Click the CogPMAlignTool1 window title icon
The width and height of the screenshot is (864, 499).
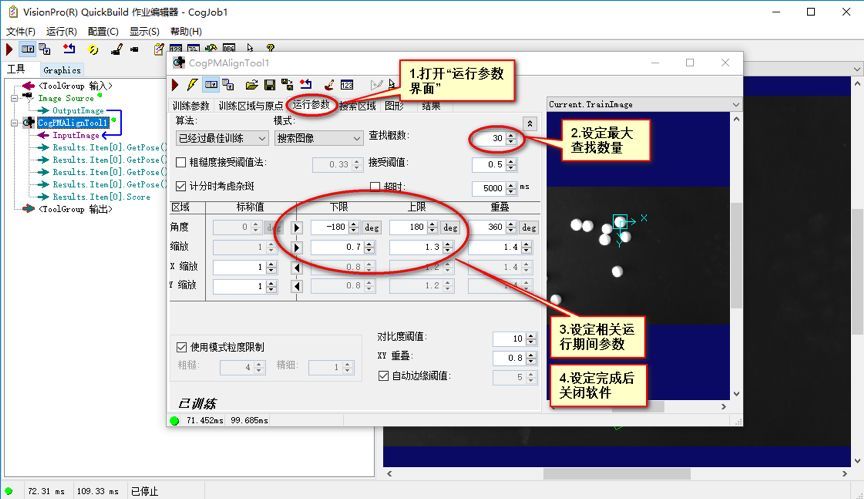point(179,63)
